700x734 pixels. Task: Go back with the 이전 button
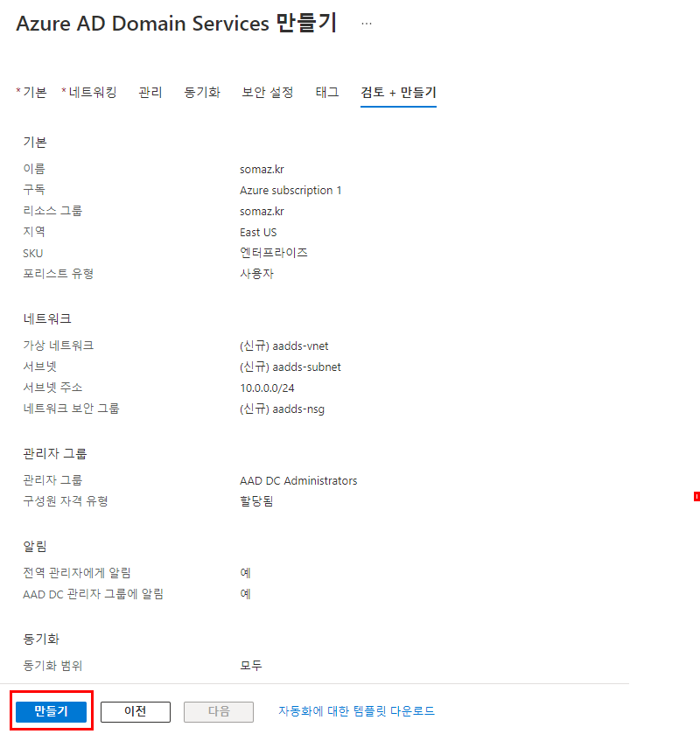[136, 711]
